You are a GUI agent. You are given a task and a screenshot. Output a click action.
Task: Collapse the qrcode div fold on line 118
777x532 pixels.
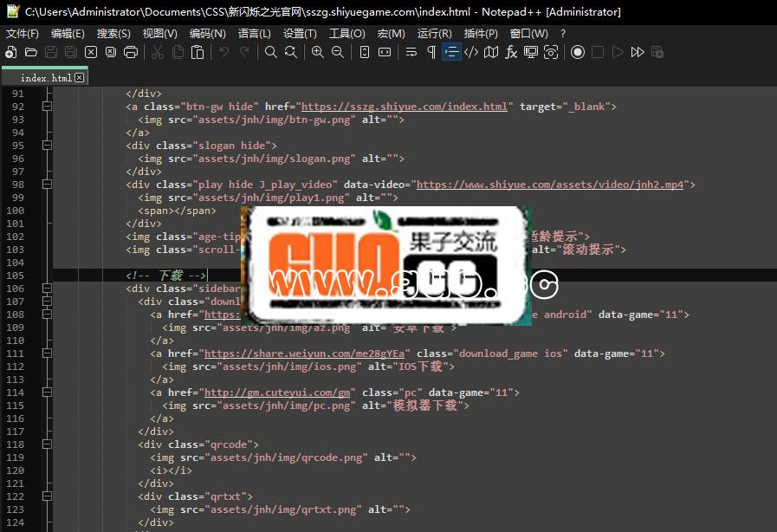[47, 444]
